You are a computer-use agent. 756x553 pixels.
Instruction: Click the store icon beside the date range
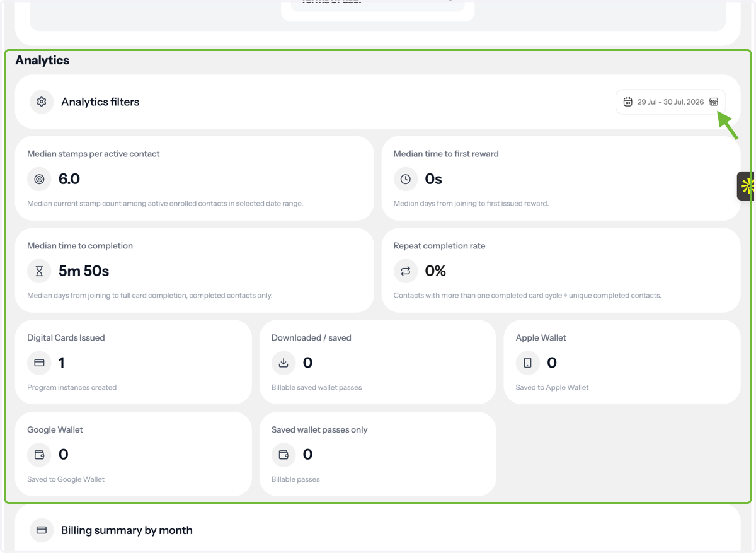(x=714, y=102)
